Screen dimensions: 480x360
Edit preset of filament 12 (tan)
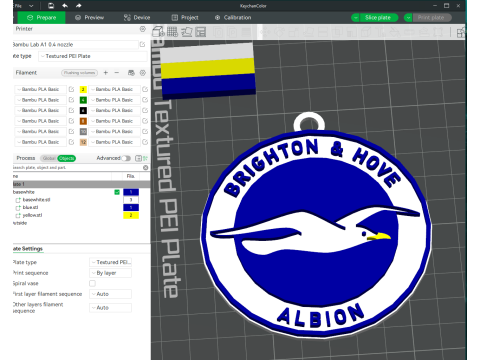[x=145, y=142]
